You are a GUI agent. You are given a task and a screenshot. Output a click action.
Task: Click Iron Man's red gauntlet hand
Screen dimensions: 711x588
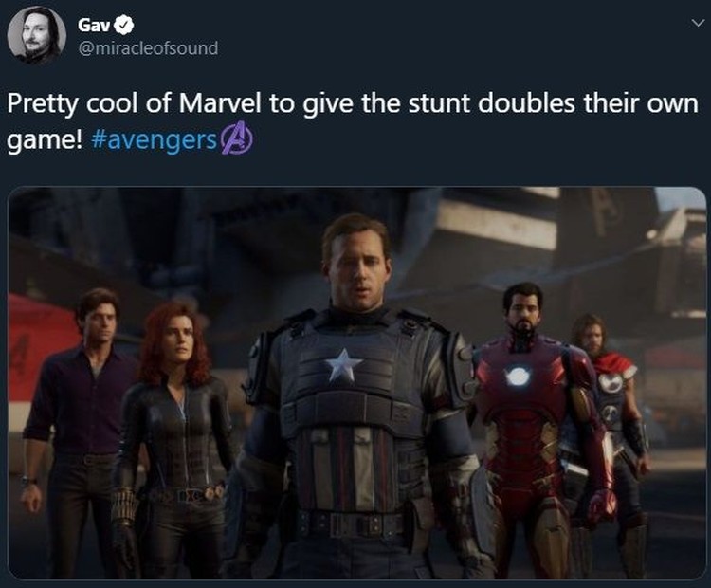pos(602,505)
